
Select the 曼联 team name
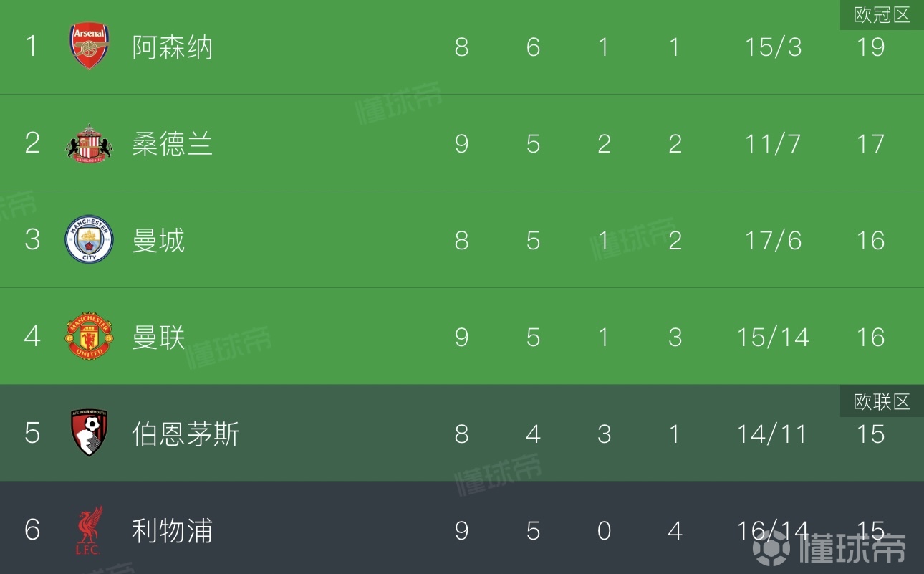pos(158,338)
